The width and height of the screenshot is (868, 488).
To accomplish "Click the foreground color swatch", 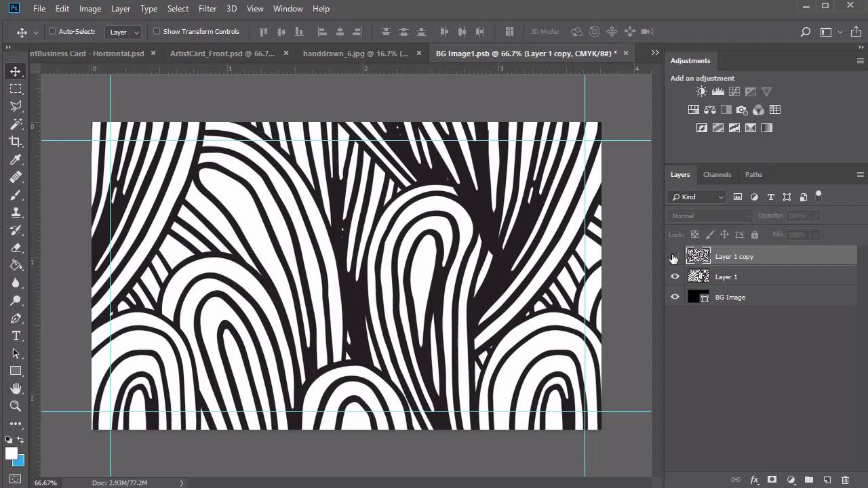I will (11, 454).
